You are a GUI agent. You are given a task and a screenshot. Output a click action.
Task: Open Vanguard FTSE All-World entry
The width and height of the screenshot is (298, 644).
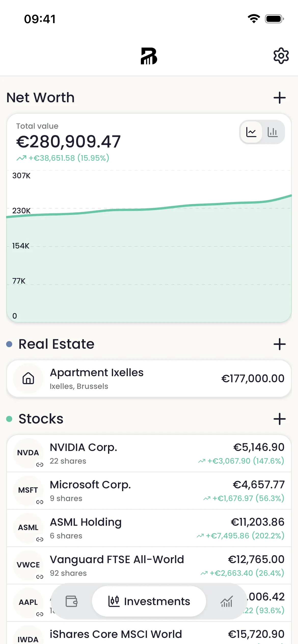pyautogui.click(x=149, y=565)
